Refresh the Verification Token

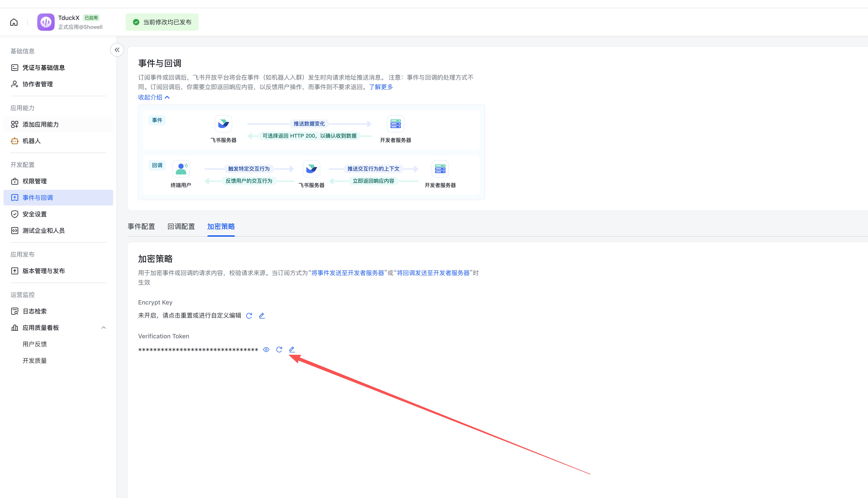[x=279, y=350]
